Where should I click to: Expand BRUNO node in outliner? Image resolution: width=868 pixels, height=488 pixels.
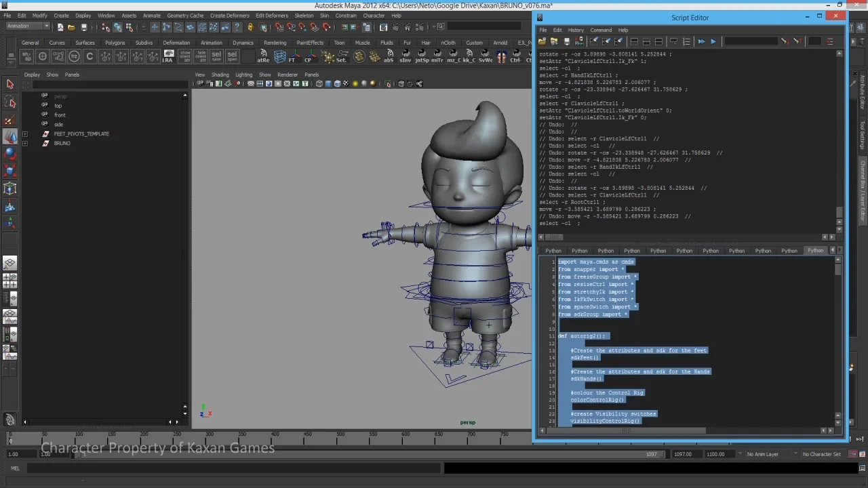(25, 144)
